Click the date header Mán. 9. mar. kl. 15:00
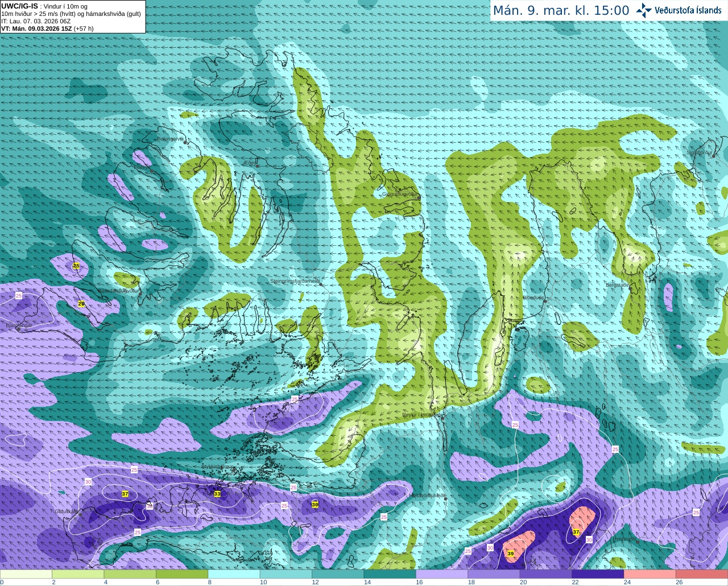 pos(561,11)
